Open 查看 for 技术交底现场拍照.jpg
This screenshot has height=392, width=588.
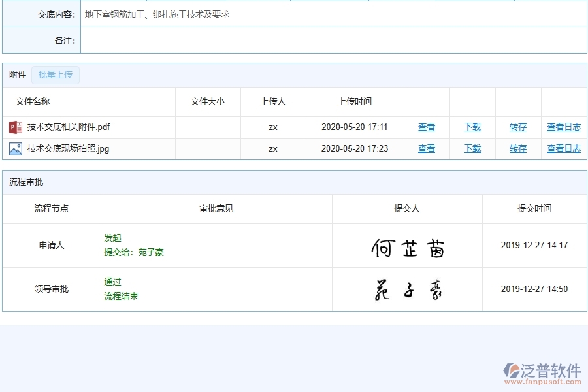click(426, 148)
